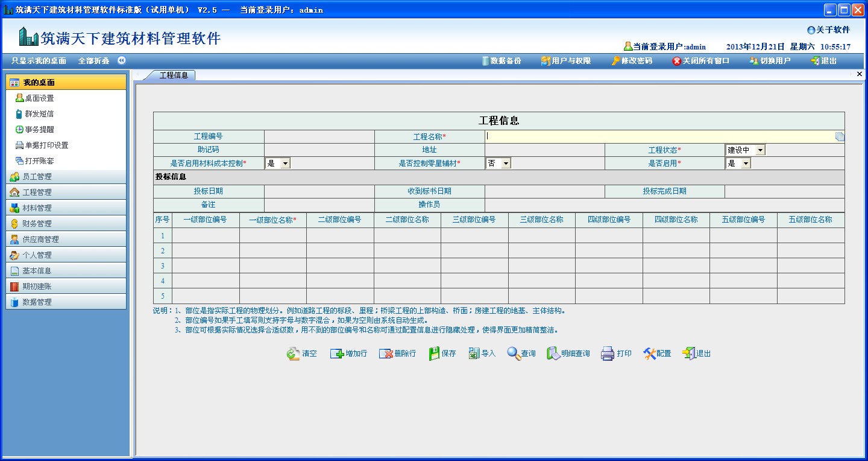The width and height of the screenshot is (868, 461).
Task: Click 只显示我的桌面 link
Action: (x=39, y=61)
